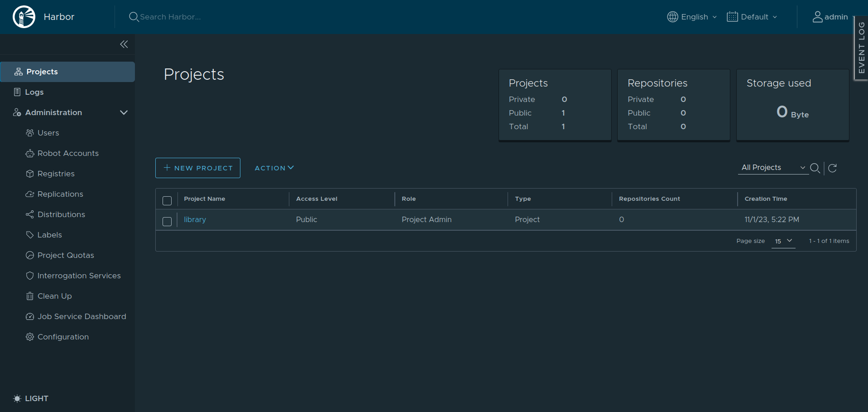Collapse the sidebar with double-chevron icon
Image resolution: width=868 pixels, height=412 pixels.
coord(124,44)
